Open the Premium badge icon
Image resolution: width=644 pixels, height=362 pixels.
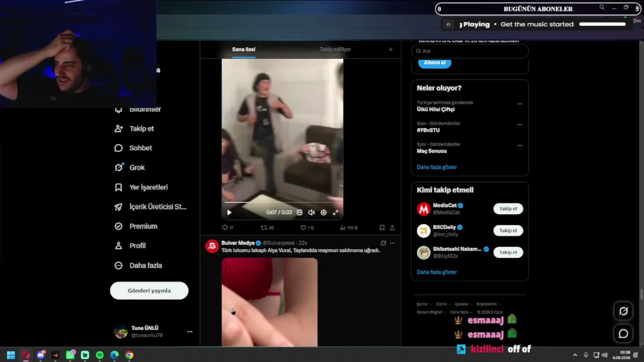119,226
